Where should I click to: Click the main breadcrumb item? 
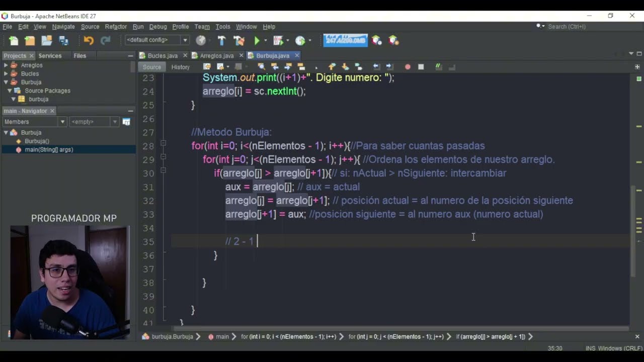pos(222,337)
